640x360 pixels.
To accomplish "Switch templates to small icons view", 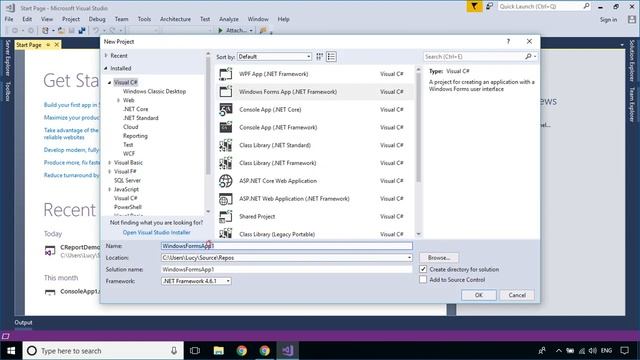I will [x=320, y=57].
